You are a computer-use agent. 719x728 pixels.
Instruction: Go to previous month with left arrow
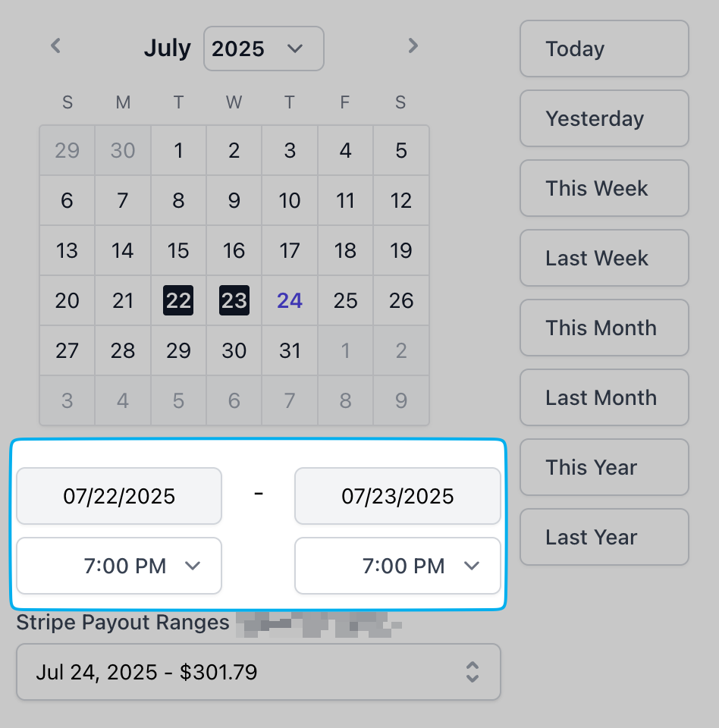55,46
